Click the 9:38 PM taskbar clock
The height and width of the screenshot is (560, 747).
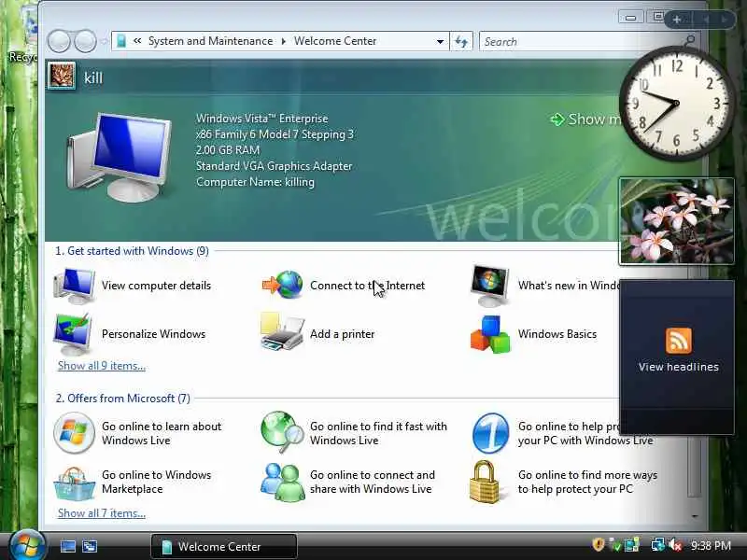pyautogui.click(x=711, y=545)
